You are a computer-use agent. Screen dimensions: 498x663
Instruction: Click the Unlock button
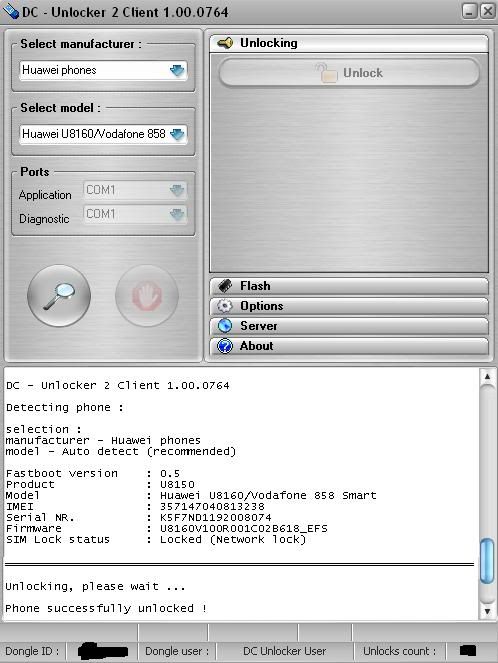[349, 73]
